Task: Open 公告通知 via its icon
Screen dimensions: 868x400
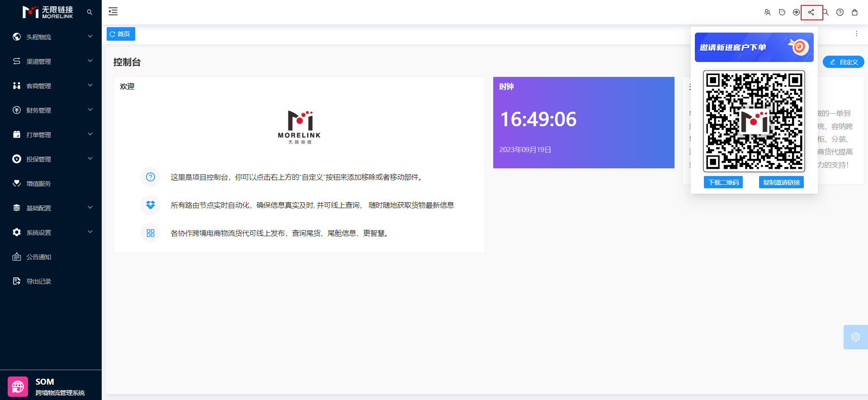Action: (x=17, y=257)
